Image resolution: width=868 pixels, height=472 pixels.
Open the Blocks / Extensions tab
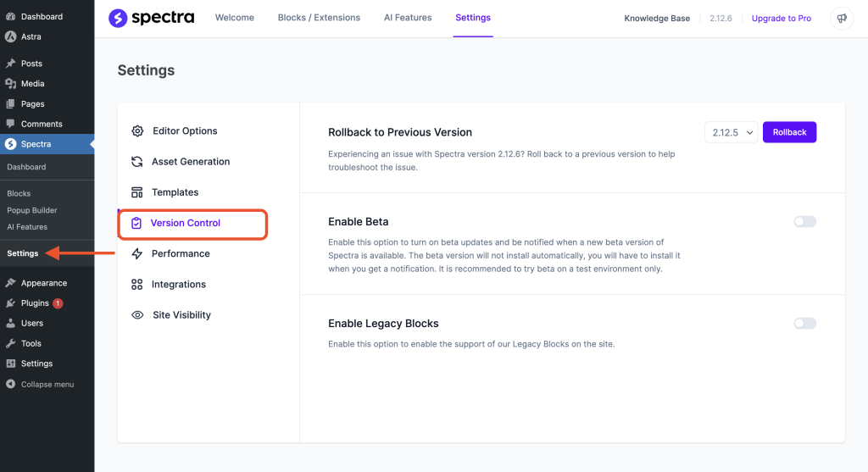click(319, 18)
